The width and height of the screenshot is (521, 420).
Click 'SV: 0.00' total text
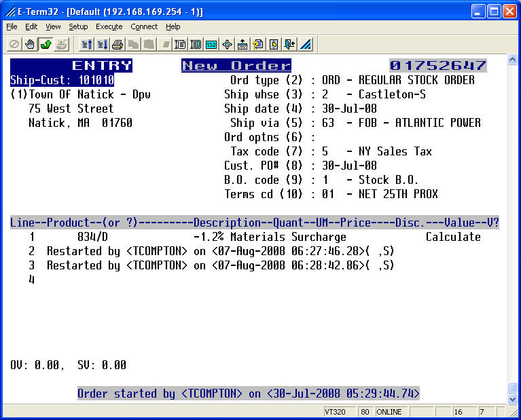tap(102, 365)
